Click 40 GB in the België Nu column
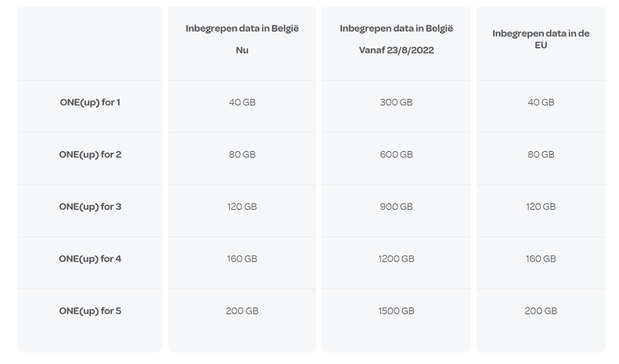The height and width of the screenshot is (364, 619). click(242, 102)
